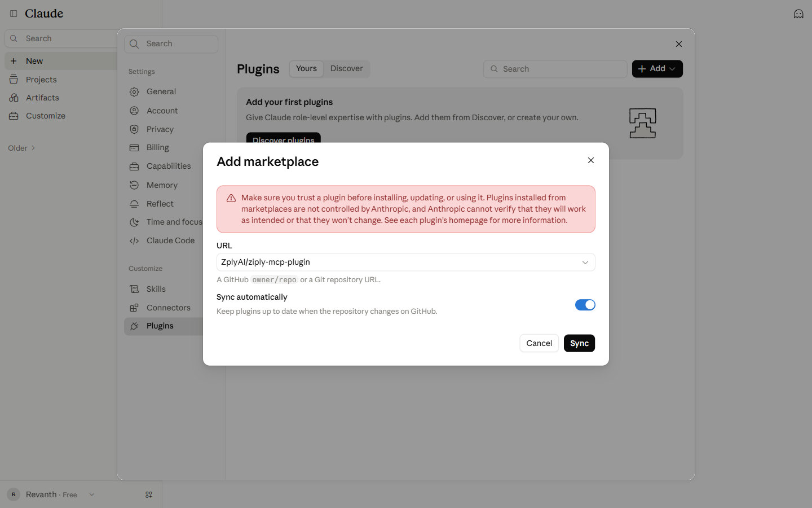
Task: Click the Billing card icon
Action: click(x=134, y=148)
